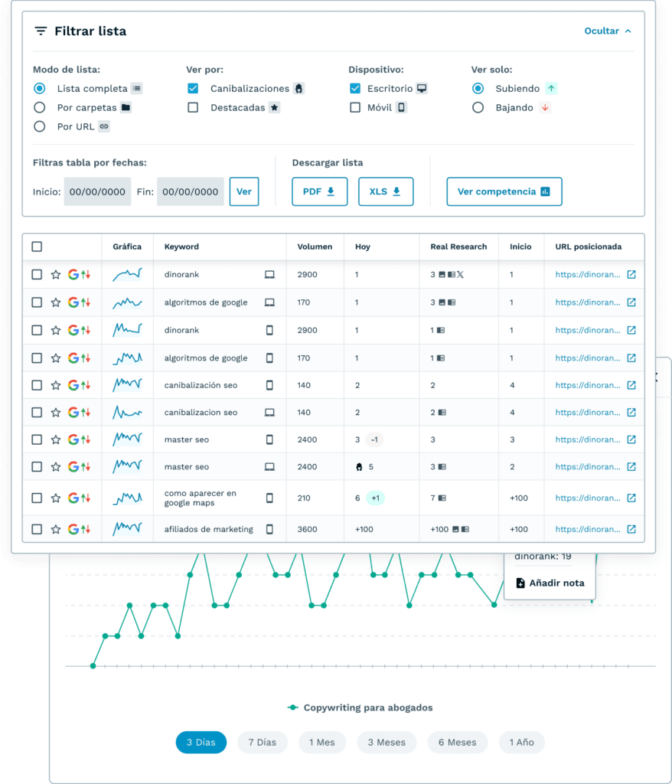This screenshot has height=784, width=672.
Task: Select the 1 Mes range tab
Action: (x=322, y=743)
